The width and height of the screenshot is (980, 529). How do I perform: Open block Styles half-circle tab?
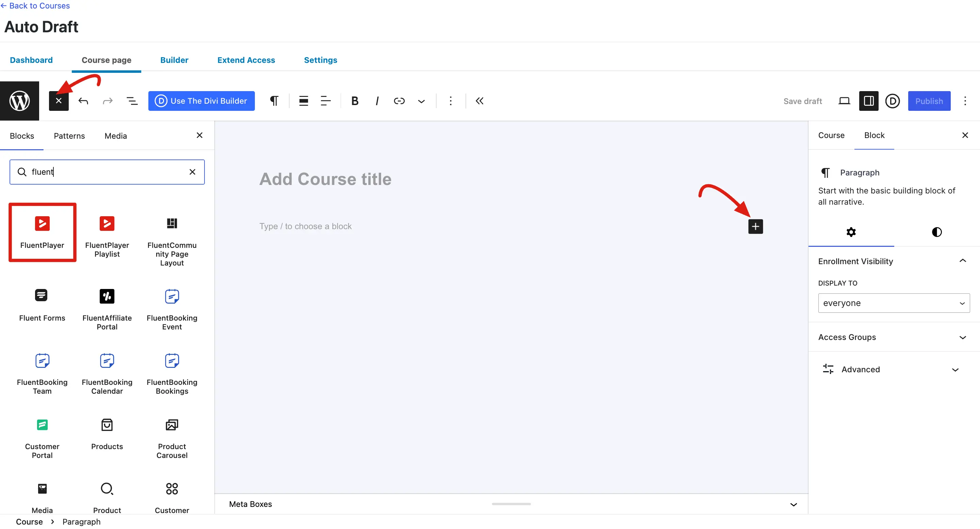(937, 232)
